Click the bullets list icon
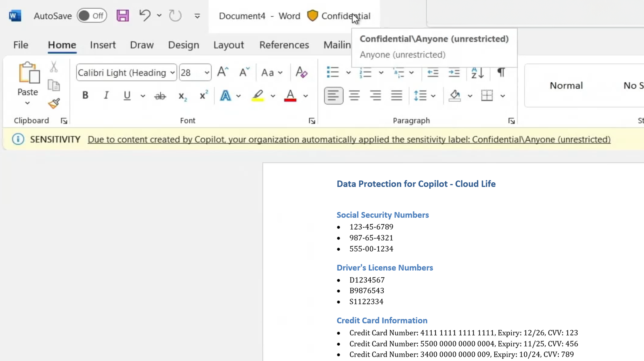The image size is (644, 361). pos(333,72)
